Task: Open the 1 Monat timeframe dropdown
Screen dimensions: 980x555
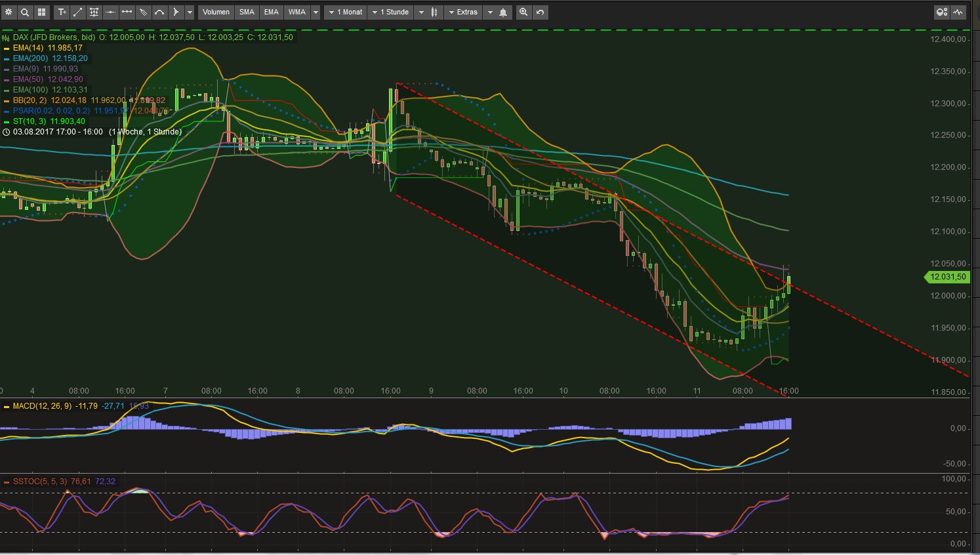Action: coord(344,12)
